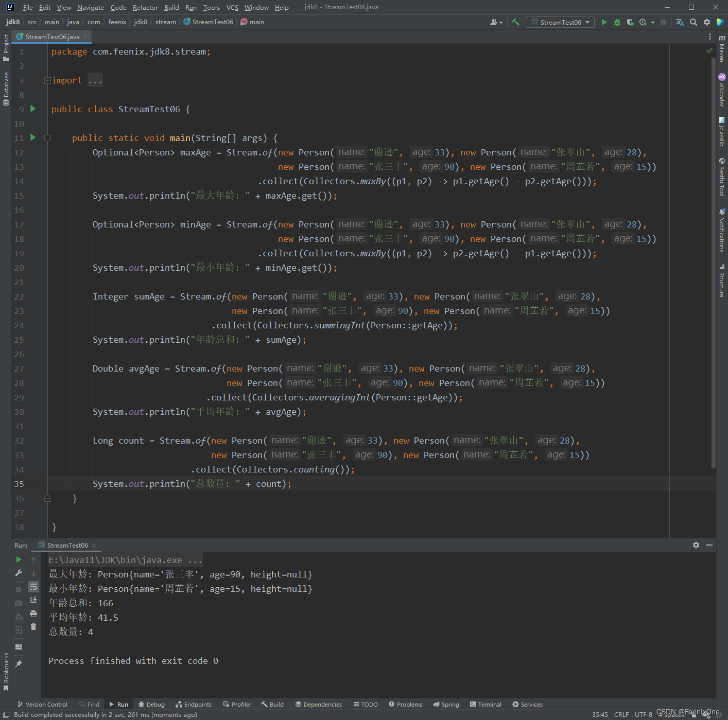
Task: Toggle the RestfulTool side panel
Action: click(x=722, y=177)
